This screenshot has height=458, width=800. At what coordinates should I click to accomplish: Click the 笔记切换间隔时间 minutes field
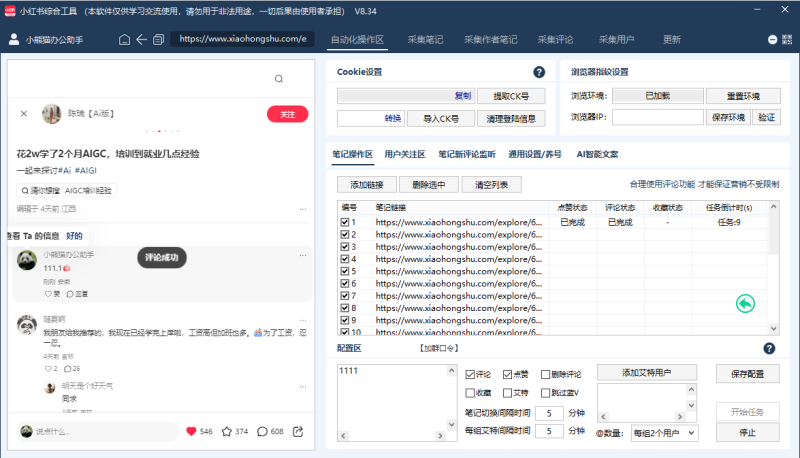click(549, 413)
